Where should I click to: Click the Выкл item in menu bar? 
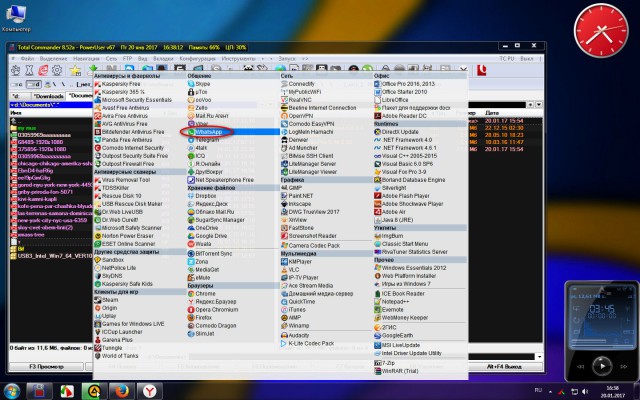tap(527, 59)
